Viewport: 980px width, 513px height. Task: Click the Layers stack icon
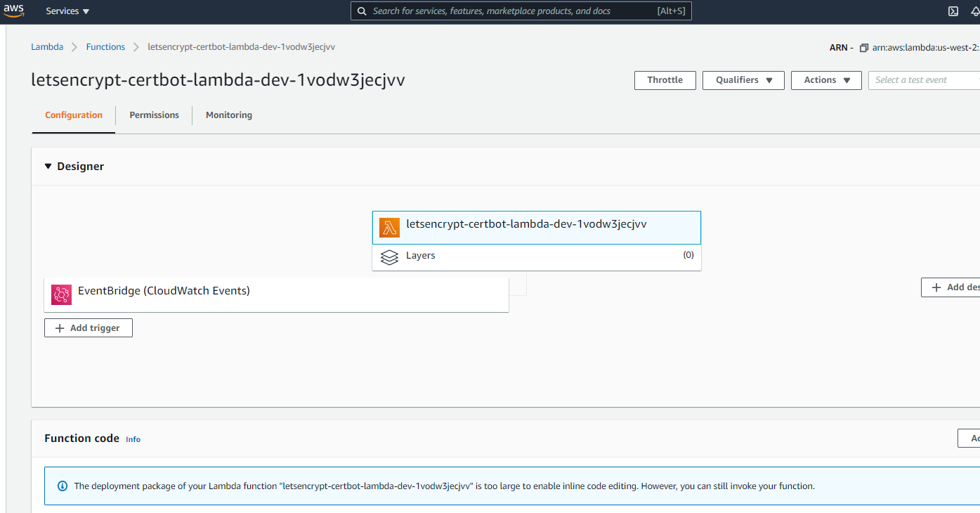click(x=389, y=257)
